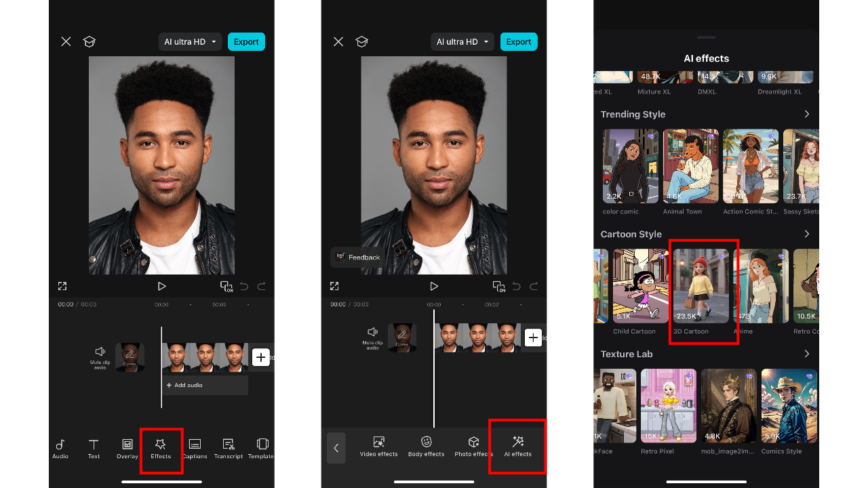This screenshot has height=488, width=868.
Task: Open the Effects tool on left screen
Action: pos(161,449)
